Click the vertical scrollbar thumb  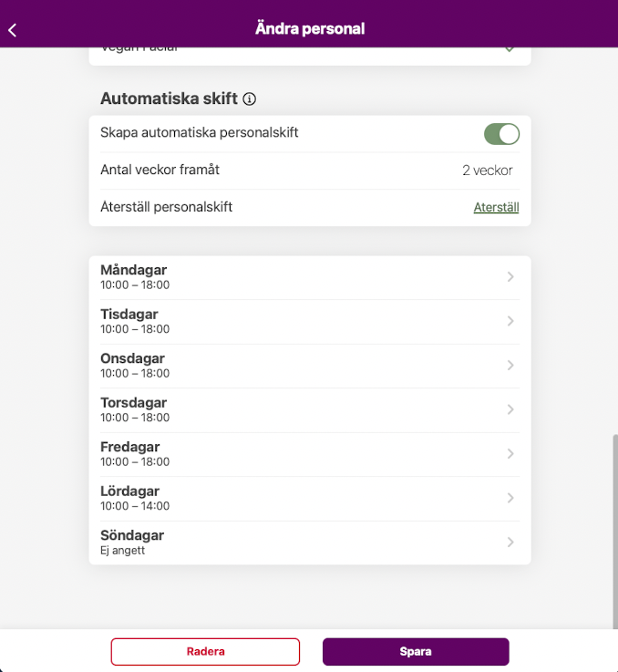point(614,529)
